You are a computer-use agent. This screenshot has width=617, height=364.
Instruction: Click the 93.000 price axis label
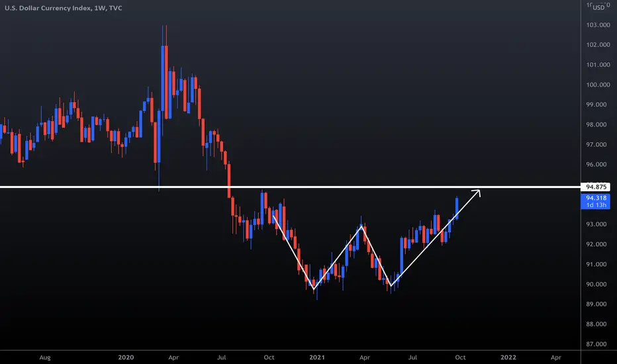click(596, 224)
